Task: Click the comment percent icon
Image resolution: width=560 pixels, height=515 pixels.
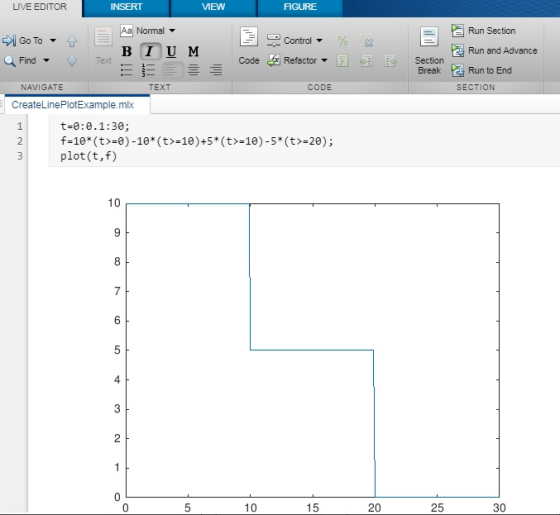Action: pyautogui.click(x=342, y=41)
